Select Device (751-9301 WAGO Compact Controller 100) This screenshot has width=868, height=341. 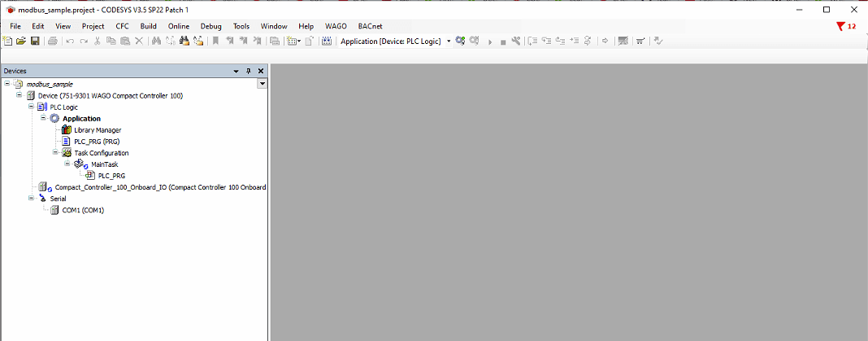pos(111,96)
